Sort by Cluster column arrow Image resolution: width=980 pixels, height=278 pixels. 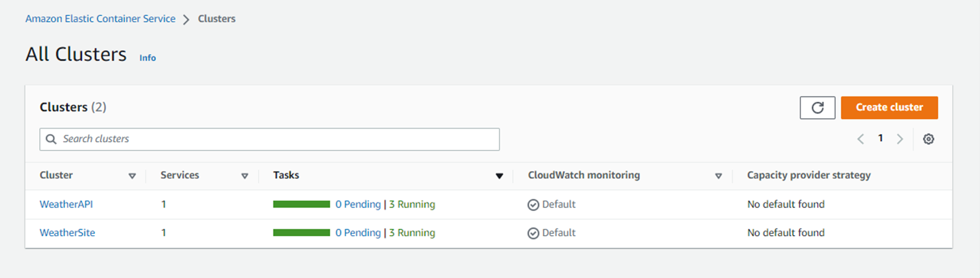point(132,176)
